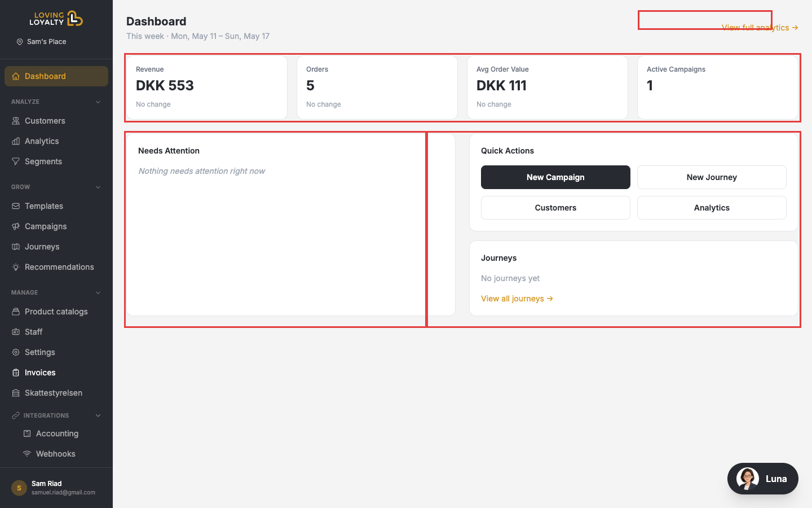The image size is (812, 508).
Task: Click the Loving Loyalty logo
Action: click(x=56, y=19)
